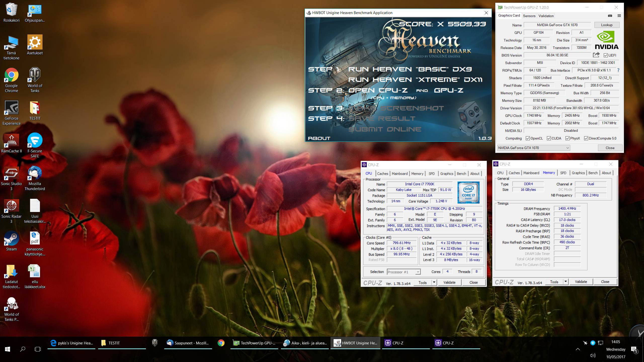Click Lookup button in GPU-Z
644x362 pixels.
click(x=607, y=25)
